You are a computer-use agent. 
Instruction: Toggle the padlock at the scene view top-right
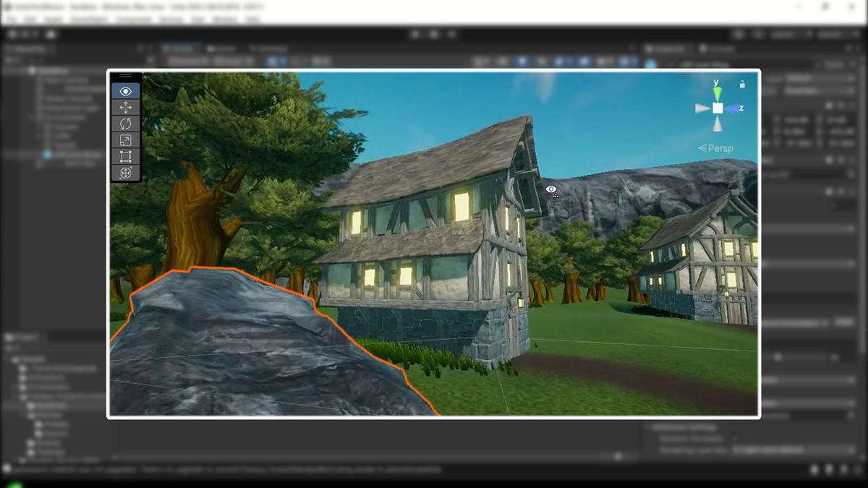(x=742, y=85)
